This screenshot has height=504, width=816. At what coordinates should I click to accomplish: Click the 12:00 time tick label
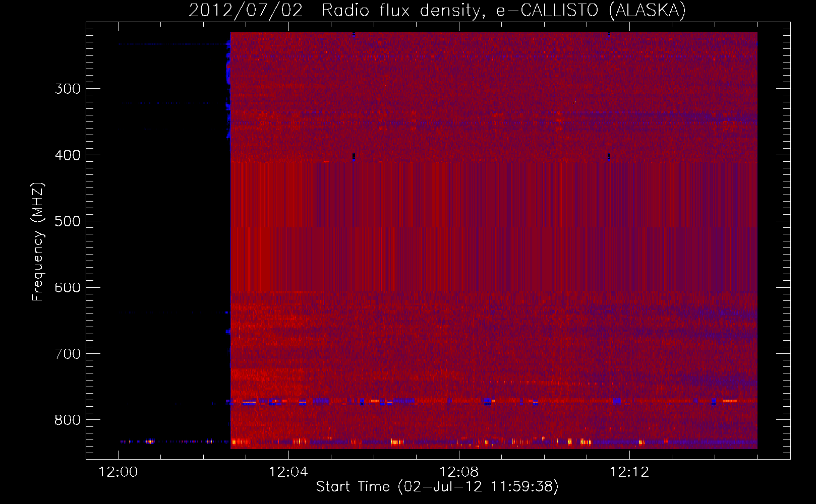coord(118,472)
